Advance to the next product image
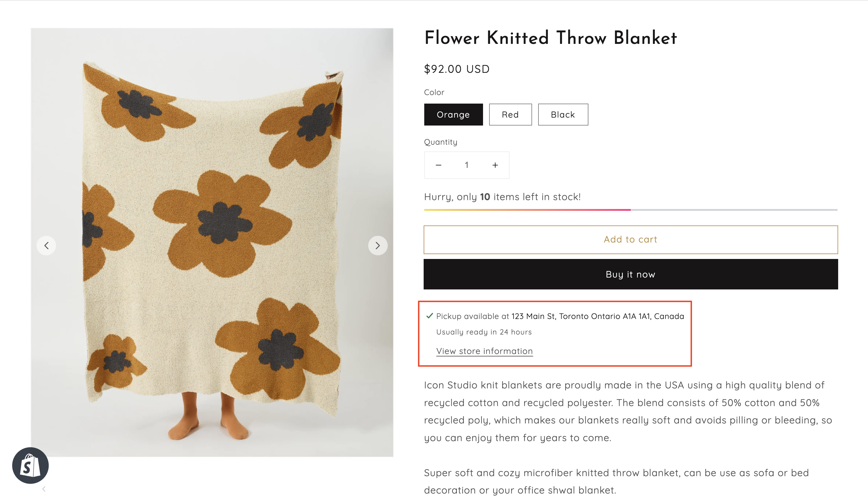The image size is (868, 496). point(378,245)
